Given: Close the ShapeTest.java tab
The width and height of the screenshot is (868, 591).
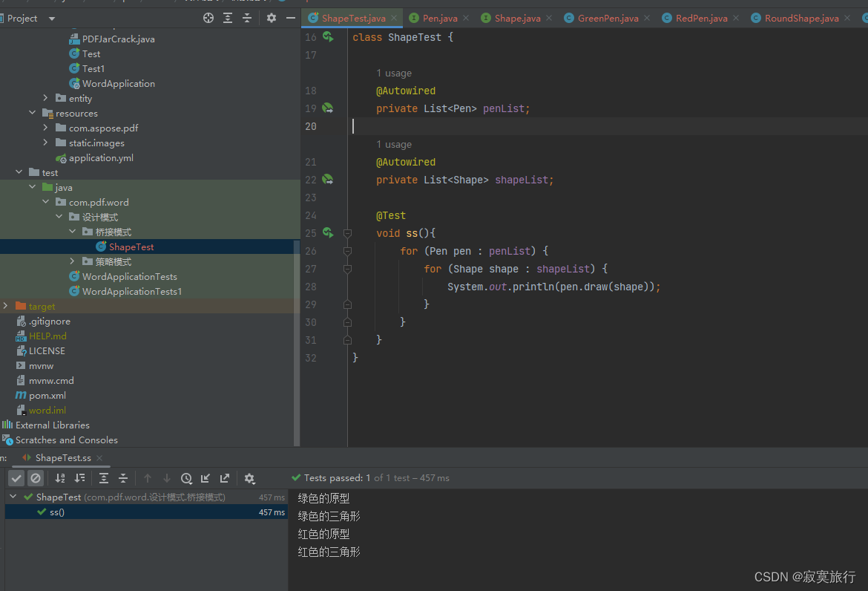Looking at the screenshot, I should [x=394, y=19].
